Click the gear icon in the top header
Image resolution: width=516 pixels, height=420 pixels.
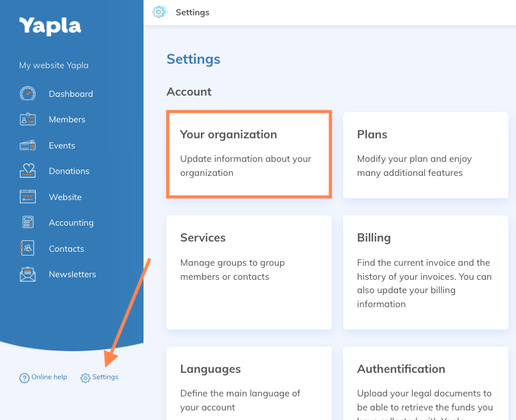(x=159, y=12)
